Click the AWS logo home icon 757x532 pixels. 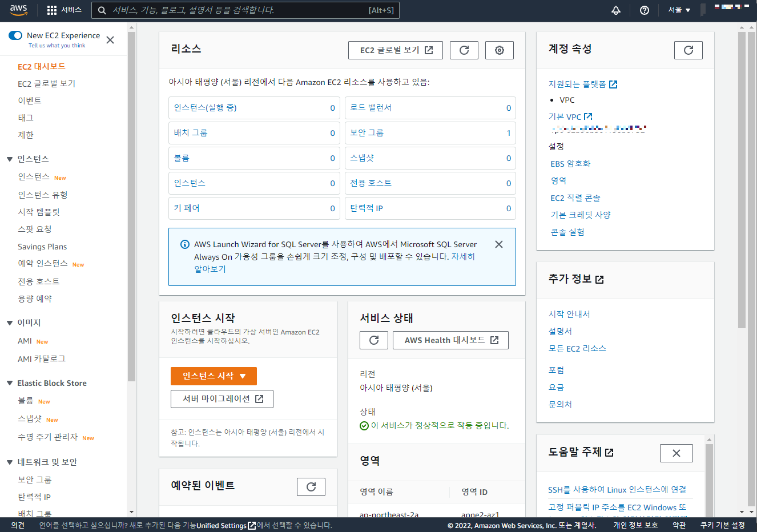tap(18, 10)
